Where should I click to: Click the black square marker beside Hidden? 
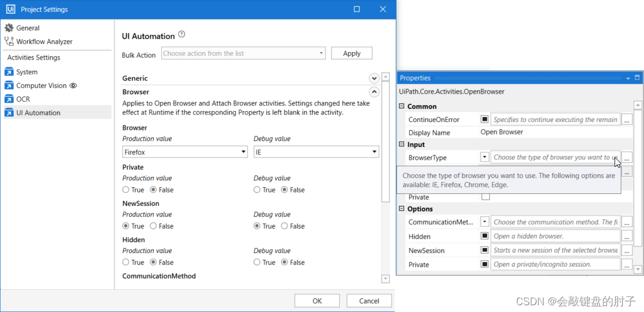(x=485, y=236)
